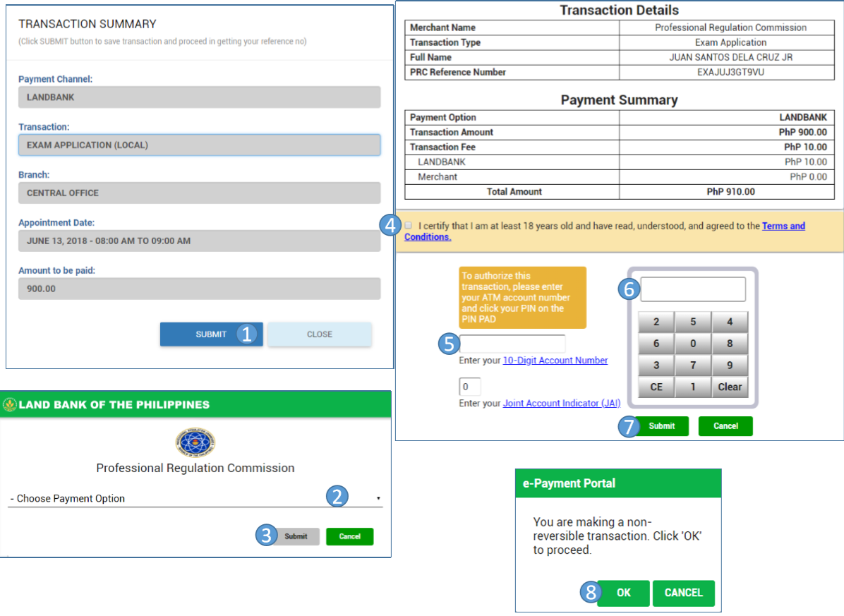Click the Clear key on the PIN pad
The width and height of the screenshot is (844, 616).
click(x=730, y=387)
